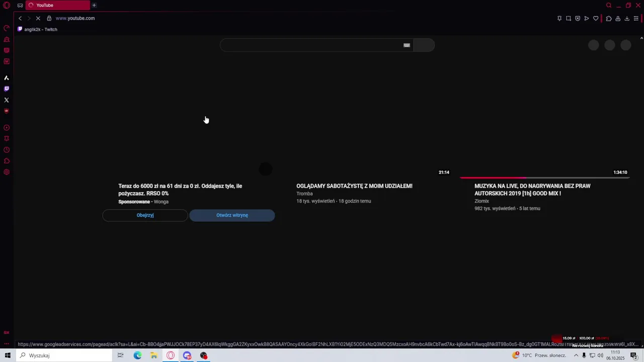Open File Explorer from taskbar
Image resolution: width=644 pixels, height=362 pixels.
click(x=154, y=355)
